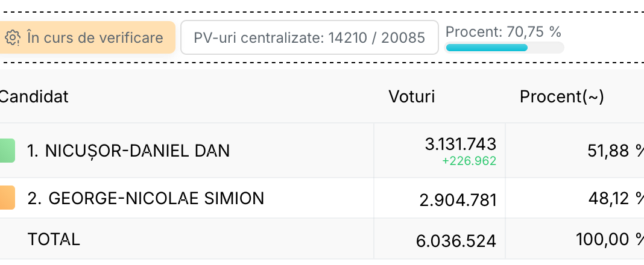Click the PV-uri centralizate 14210 / 20085 box
The image size is (644, 265).
309,37
